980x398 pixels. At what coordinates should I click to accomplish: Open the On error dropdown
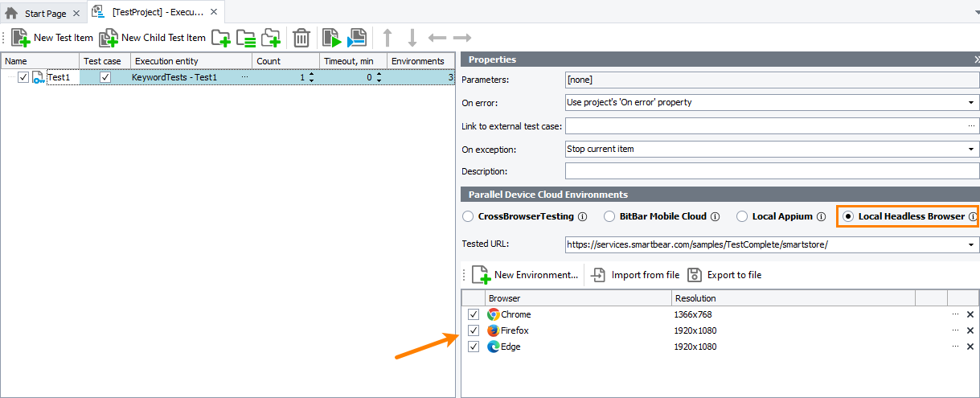pos(971,103)
